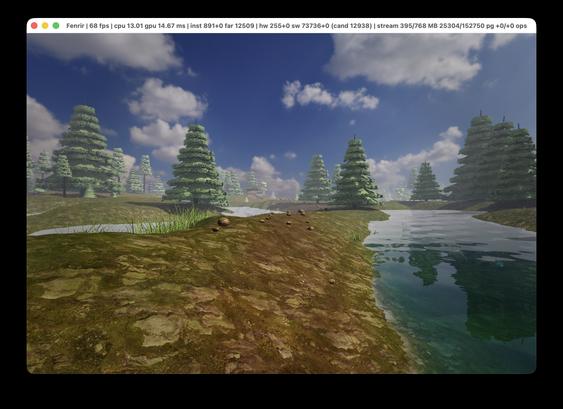Click the Fenrir title bar fps readout

99,26
